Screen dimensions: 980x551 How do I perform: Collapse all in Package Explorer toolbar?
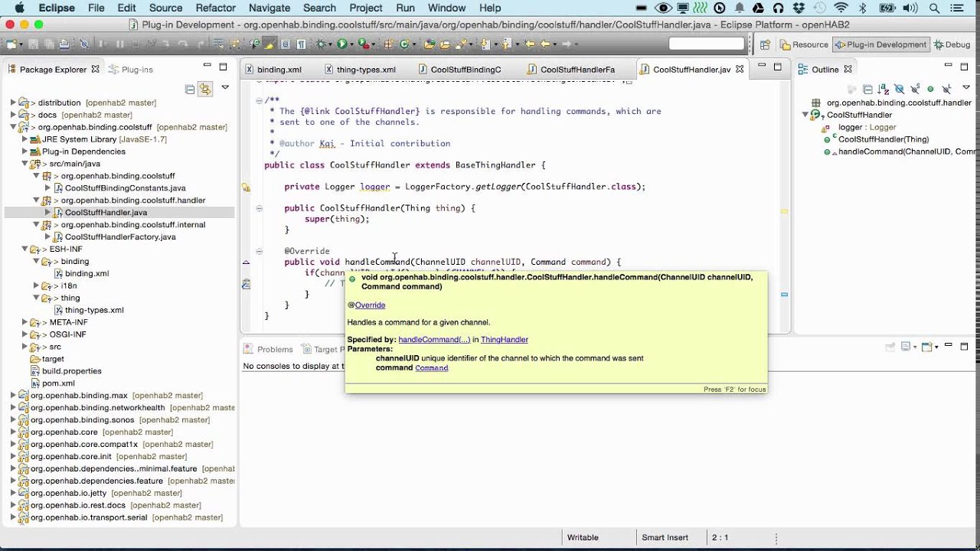[x=190, y=89]
